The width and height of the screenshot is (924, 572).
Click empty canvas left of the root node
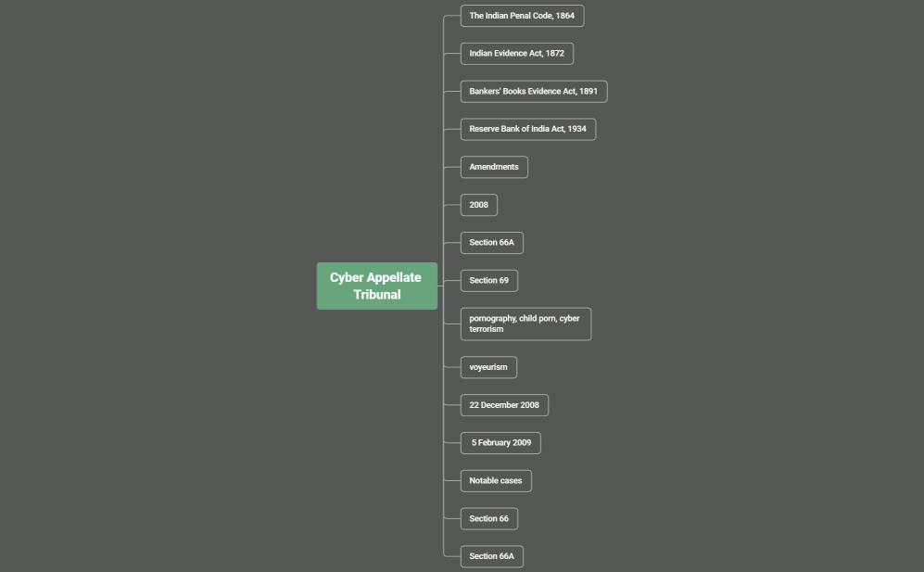[158, 286]
